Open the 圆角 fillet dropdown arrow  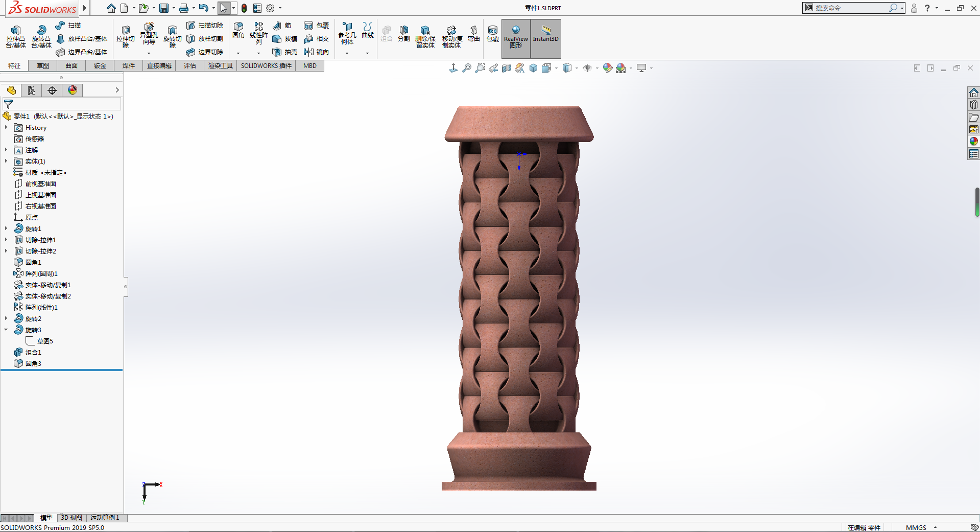pos(238,53)
